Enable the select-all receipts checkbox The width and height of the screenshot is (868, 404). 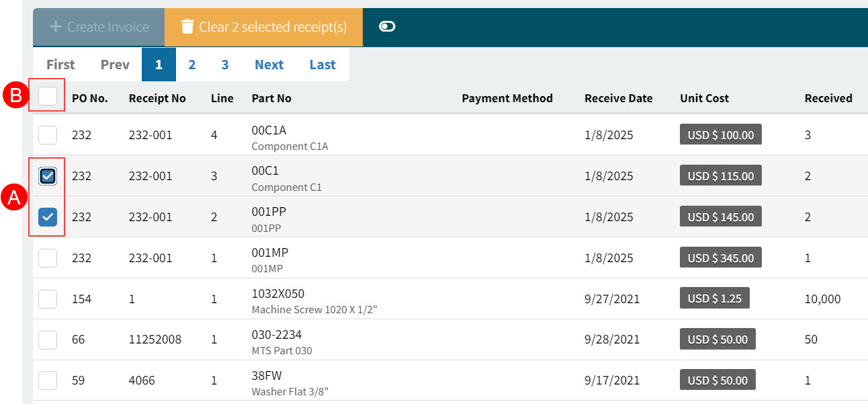[47, 96]
